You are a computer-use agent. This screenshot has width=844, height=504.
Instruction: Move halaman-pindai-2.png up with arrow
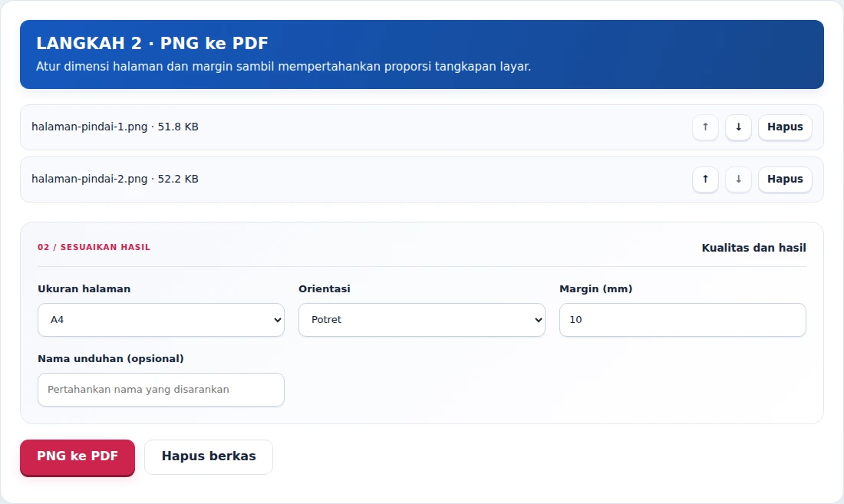[705, 180]
